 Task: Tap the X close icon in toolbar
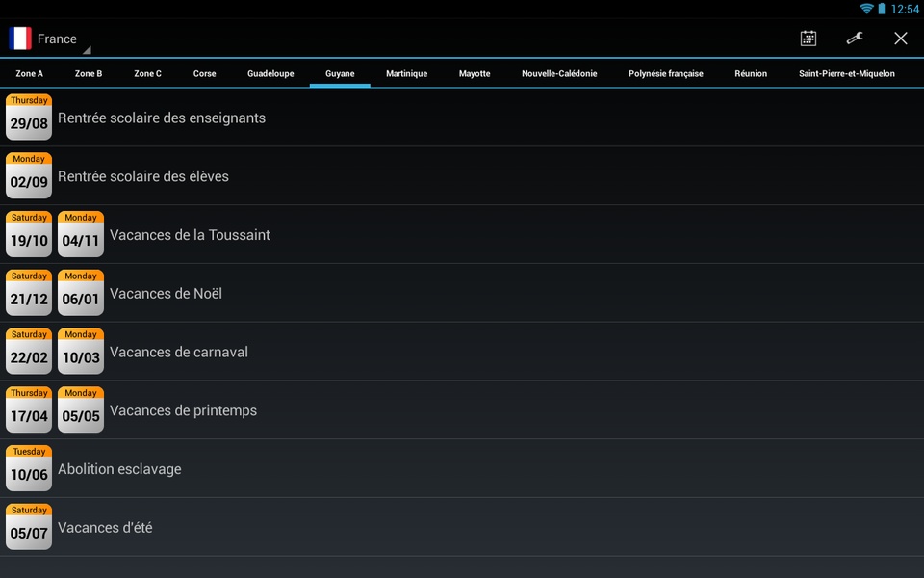(901, 39)
